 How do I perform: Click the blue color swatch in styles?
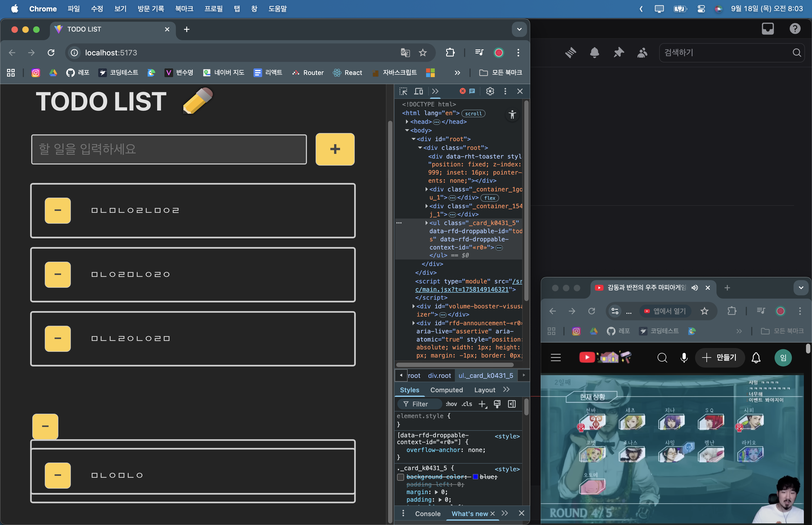click(475, 477)
